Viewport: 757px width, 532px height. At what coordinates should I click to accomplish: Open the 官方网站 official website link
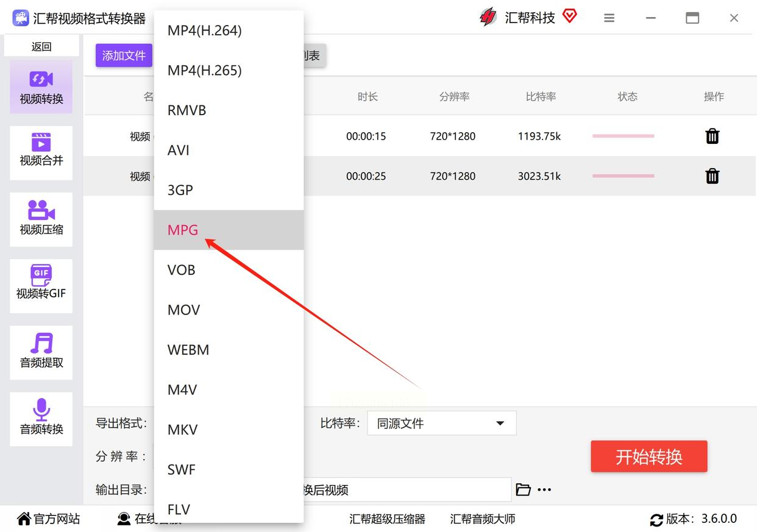tap(57, 519)
